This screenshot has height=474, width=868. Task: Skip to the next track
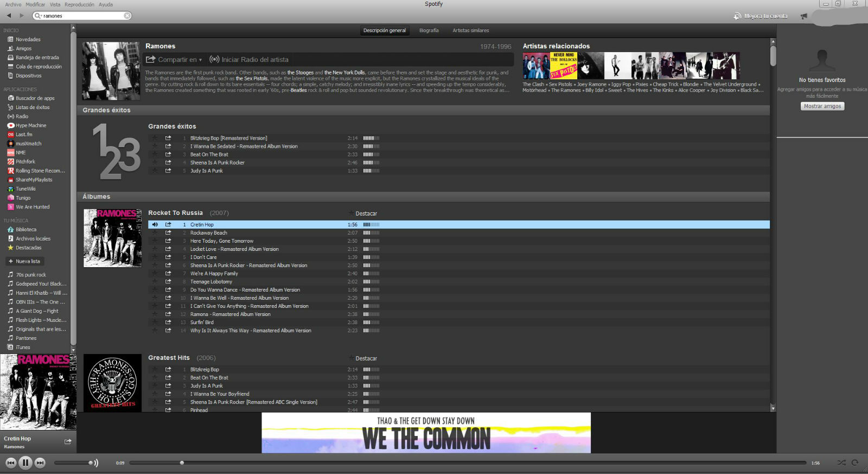point(40,463)
